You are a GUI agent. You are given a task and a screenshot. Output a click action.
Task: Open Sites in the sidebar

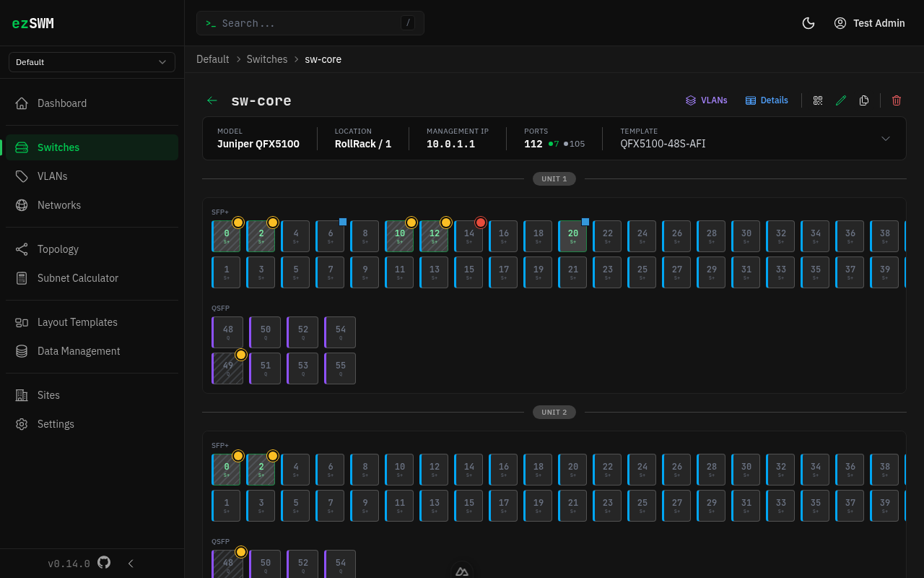tap(92, 395)
